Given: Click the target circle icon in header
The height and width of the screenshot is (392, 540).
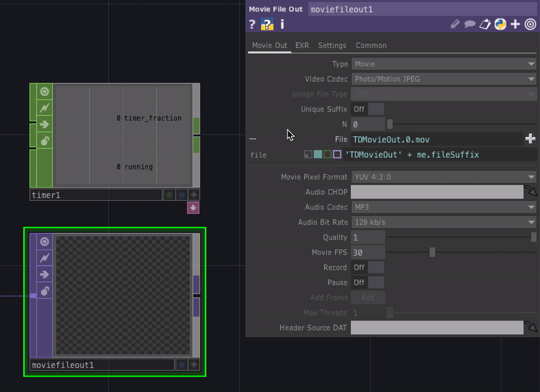Looking at the screenshot, I should (x=531, y=24).
